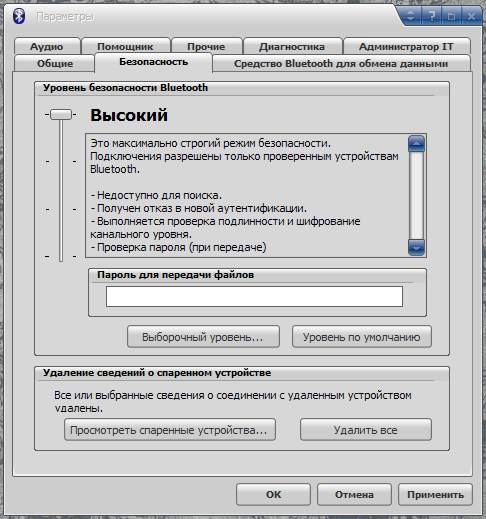The image size is (486, 519).
Task: Click Уровень по умолчанию button
Action: (362, 337)
